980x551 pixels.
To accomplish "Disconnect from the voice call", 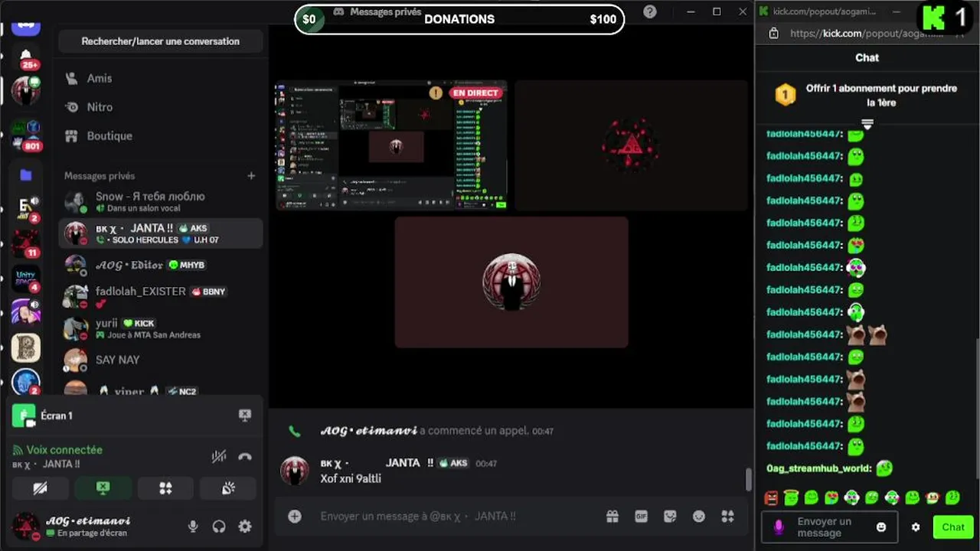I will 245,456.
